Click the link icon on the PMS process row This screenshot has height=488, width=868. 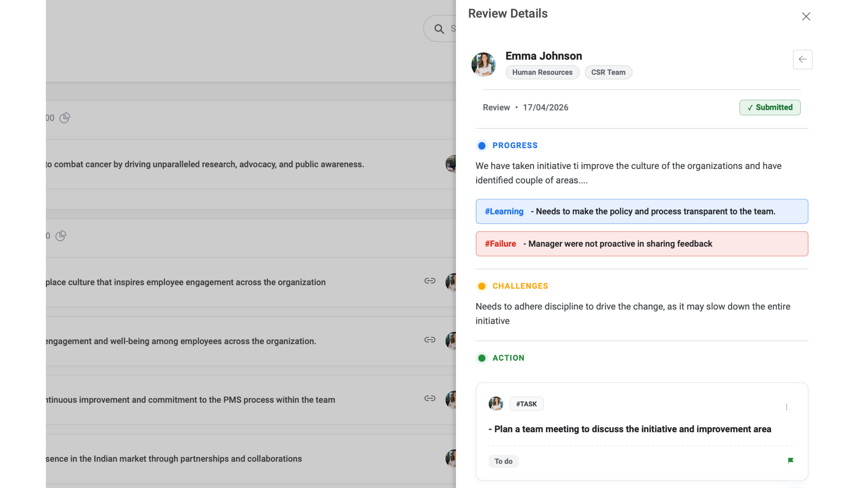point(429,399)
